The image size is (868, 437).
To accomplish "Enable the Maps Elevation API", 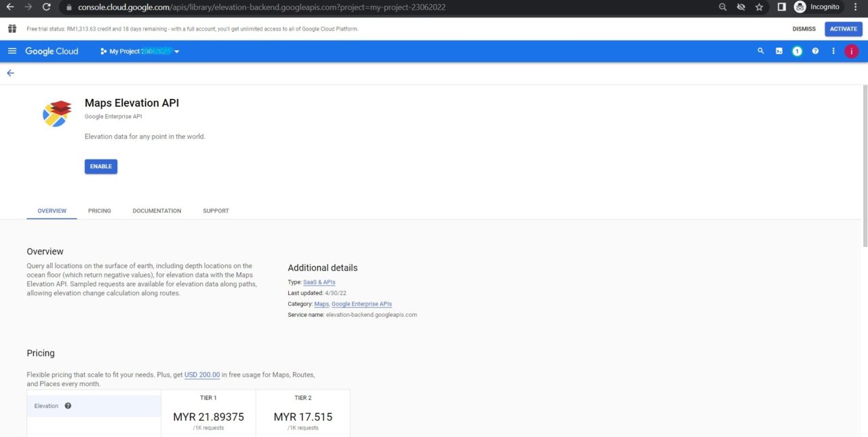I will [x=100, y=166].
